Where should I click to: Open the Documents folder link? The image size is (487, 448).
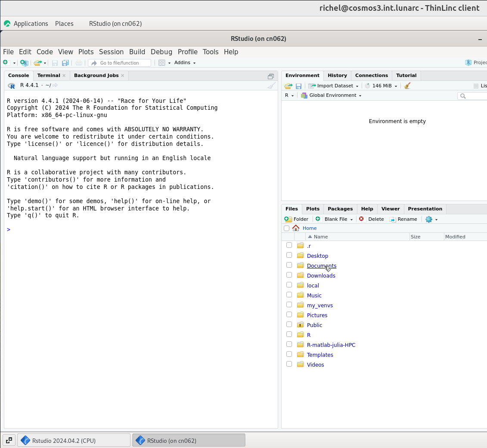[321, 266]
